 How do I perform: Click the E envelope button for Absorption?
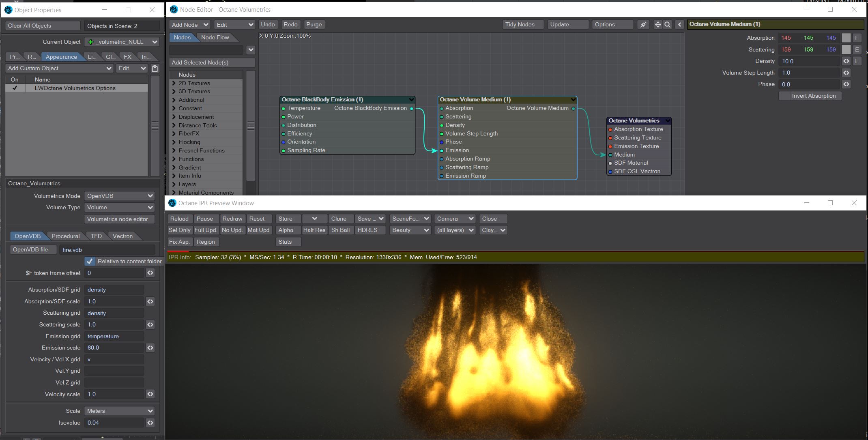857,38
